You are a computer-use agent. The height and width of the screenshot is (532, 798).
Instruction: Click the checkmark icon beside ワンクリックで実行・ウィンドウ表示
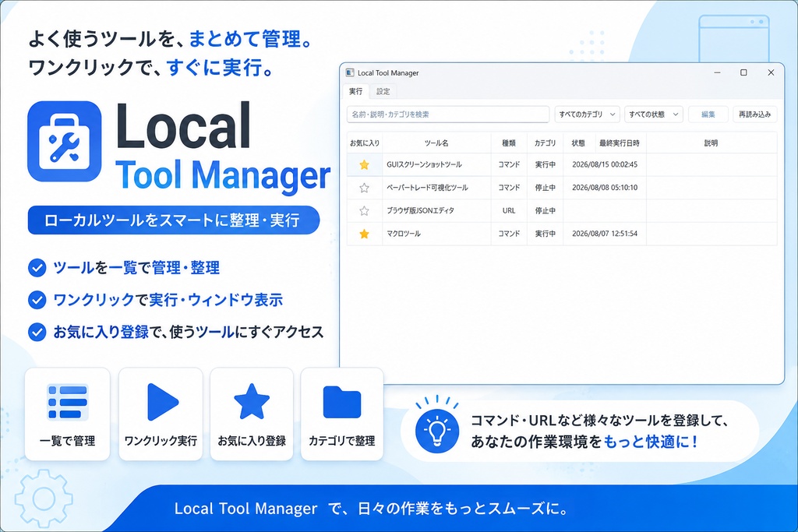coord(37,300)
